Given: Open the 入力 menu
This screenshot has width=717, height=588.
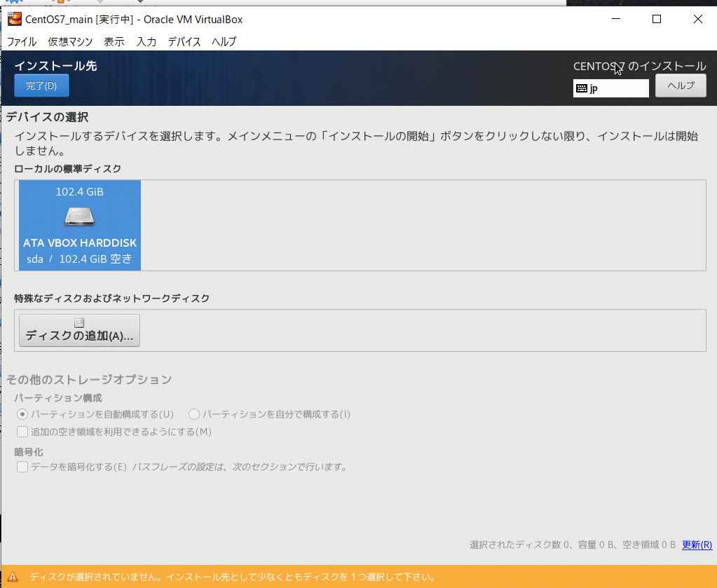Looking at the screenshot, I should coord(146,41).
